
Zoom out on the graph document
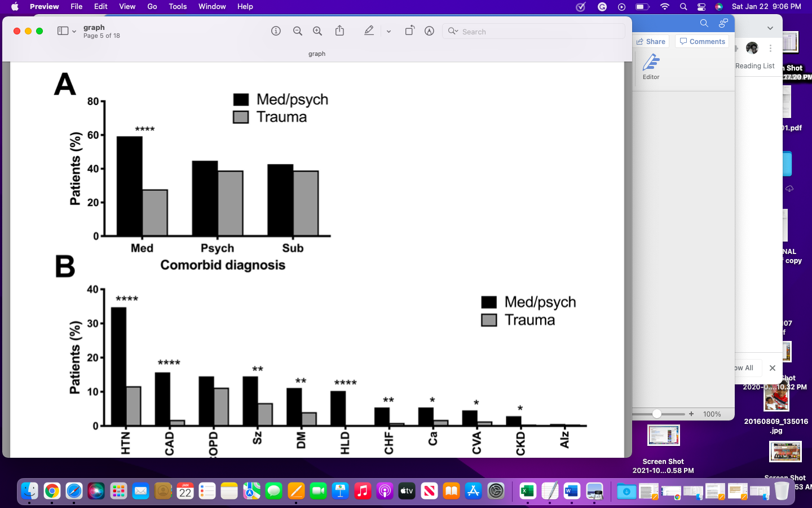click(298, 31)
